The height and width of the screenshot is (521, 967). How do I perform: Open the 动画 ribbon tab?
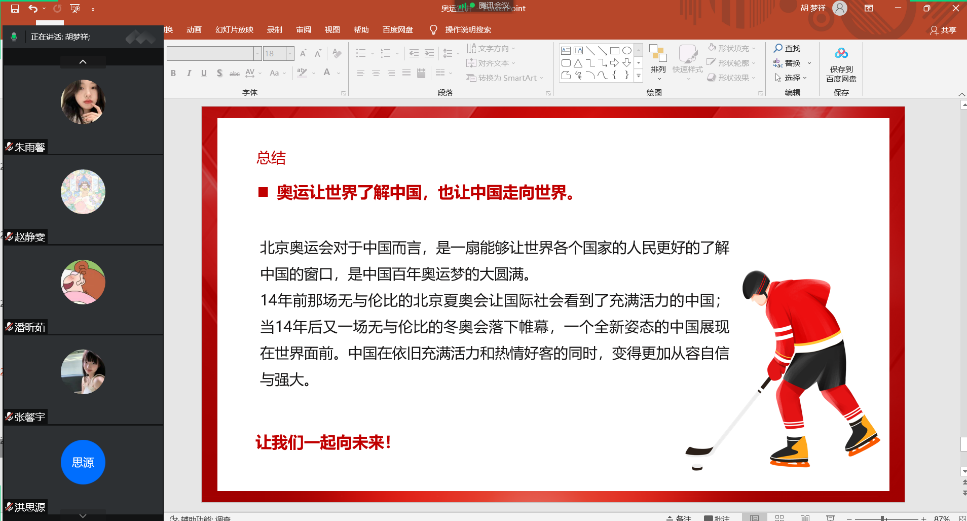[194, 30]
